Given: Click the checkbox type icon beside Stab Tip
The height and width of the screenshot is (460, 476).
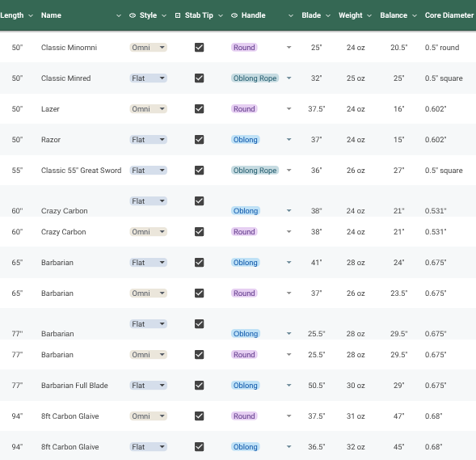Looking at the screenshot, I should (x=178, y=15).
